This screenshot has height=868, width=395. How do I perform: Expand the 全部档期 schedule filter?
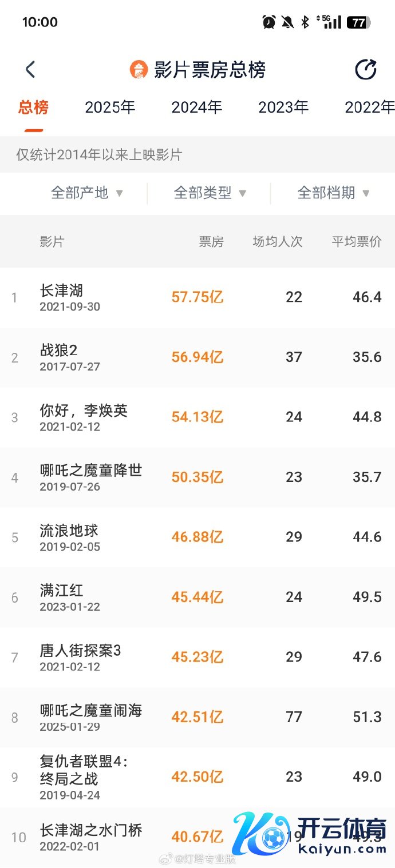point(333,193)
